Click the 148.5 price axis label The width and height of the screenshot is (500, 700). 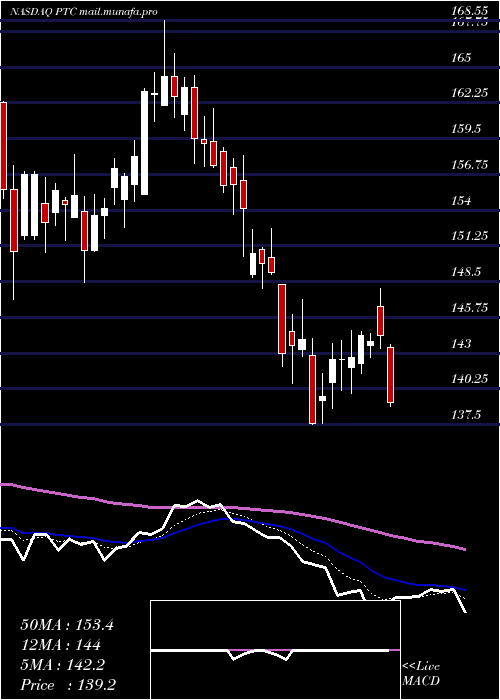click(x=466, y=272)
